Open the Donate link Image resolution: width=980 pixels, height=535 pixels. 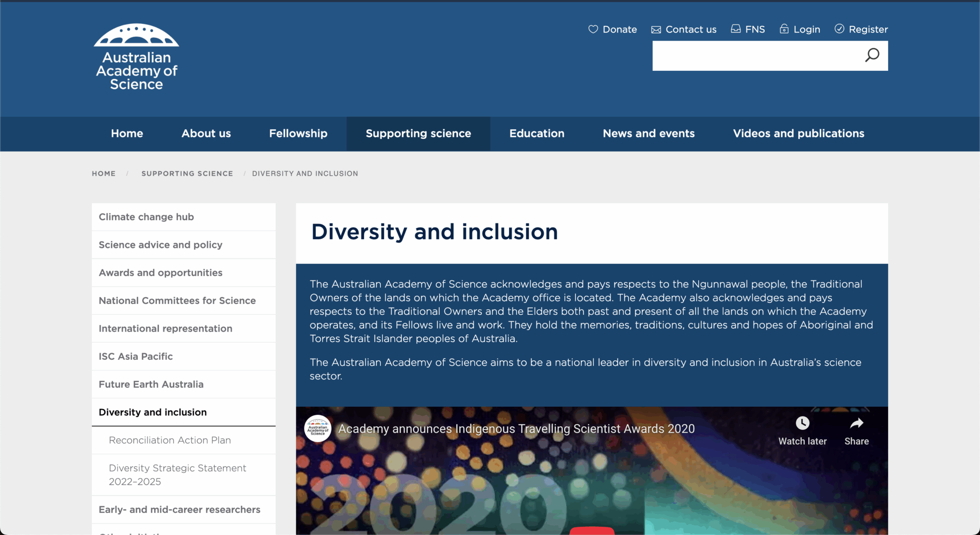[x=620, y=29]
